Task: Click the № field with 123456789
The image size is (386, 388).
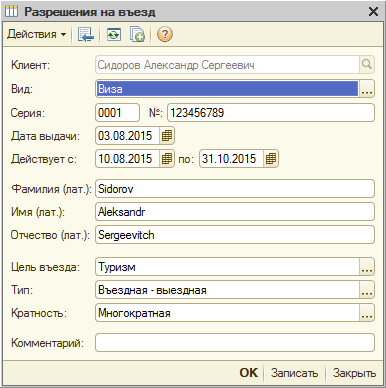Action: [x=271, y=113]
